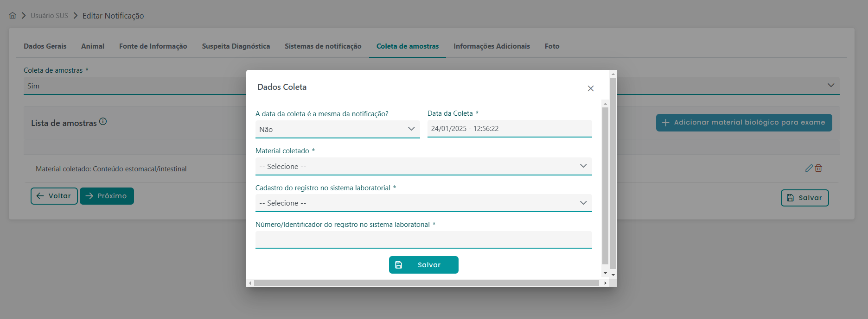Open the Material coletado dropdown
This screenshot has width=868, height=319.
click(423, 166)
